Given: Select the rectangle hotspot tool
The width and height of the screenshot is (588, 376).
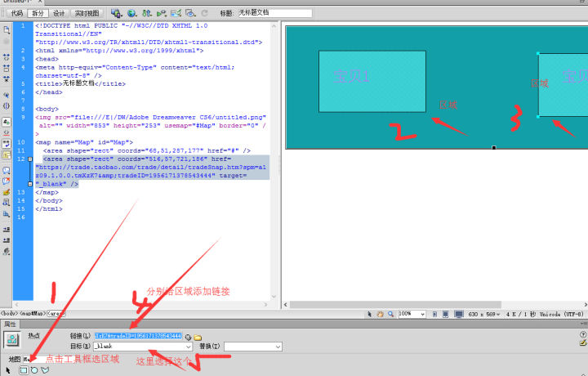Looking at the screenshot, I should (x=24, y=369).
